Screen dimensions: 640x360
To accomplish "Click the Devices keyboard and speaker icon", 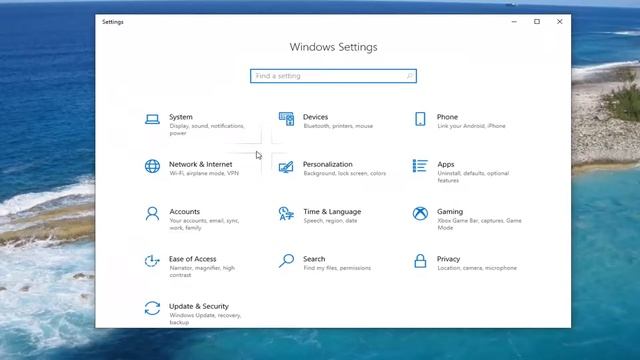I will [x=286, y=119].
